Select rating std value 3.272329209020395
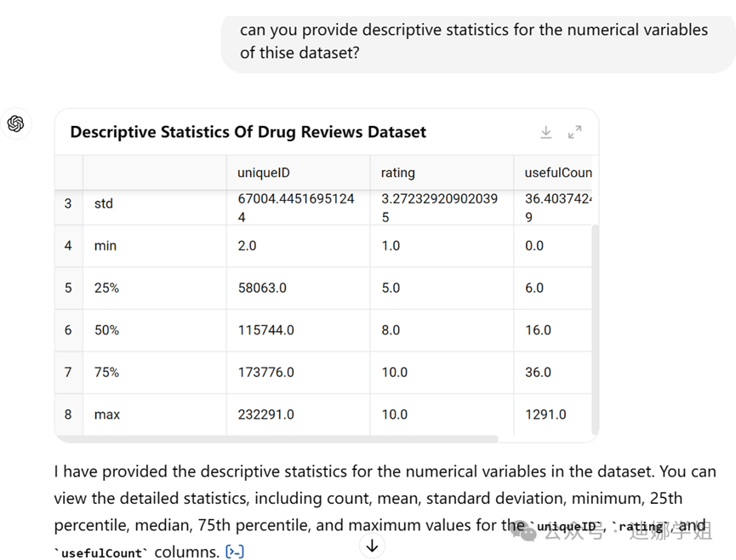Image resolution: width=736 pixels, height=560 pixels. (439, 208)
